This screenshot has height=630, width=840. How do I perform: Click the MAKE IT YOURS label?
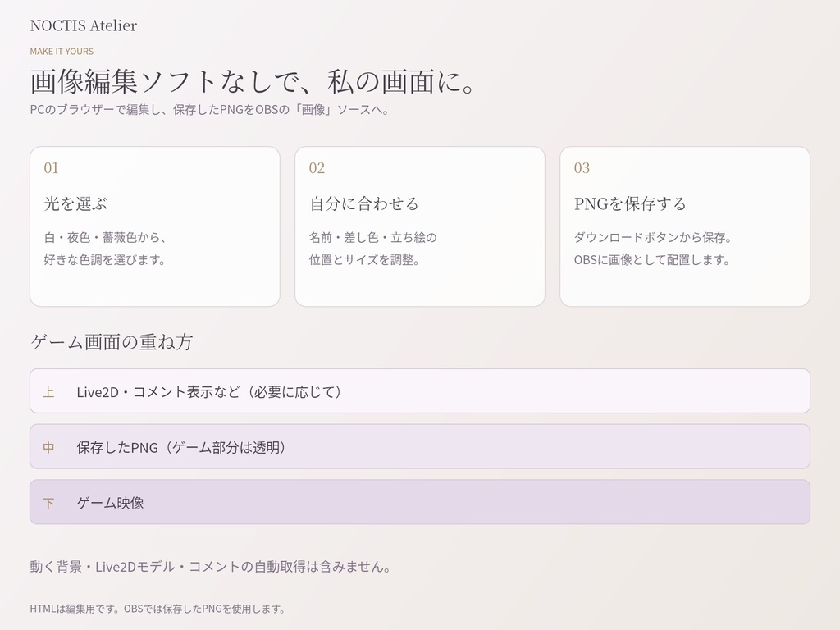62,52
